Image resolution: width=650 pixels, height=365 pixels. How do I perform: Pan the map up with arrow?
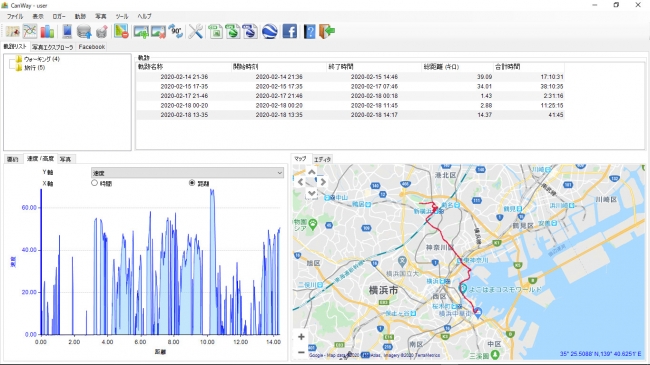coord(312,171)
